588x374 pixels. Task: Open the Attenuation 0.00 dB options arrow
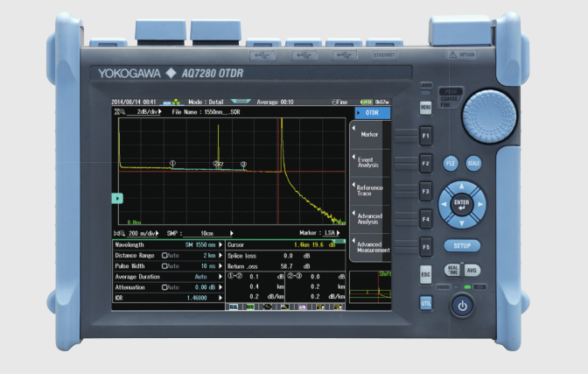[220, 287]
